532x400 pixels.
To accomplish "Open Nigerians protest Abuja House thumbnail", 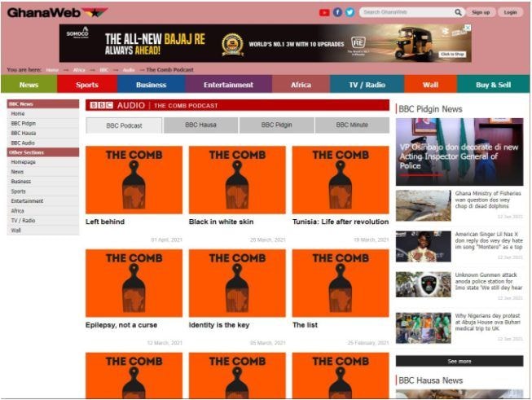I will click(x=424, y=328).
